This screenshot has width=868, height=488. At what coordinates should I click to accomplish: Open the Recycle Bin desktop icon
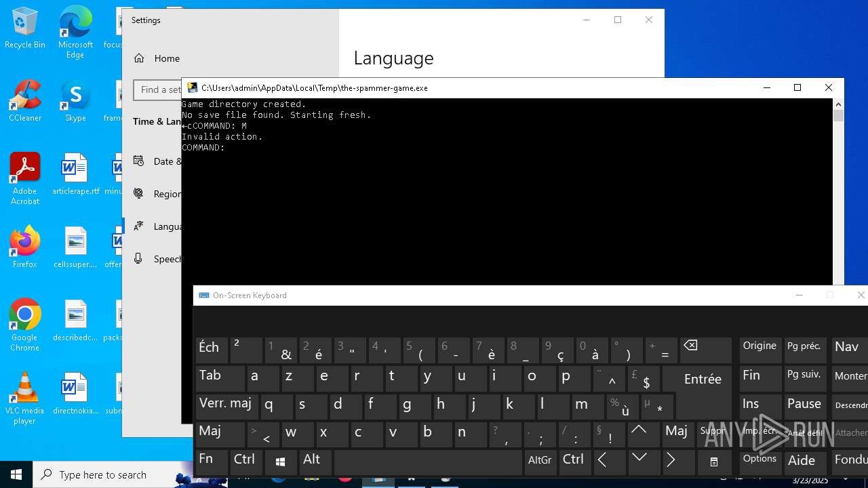[x=25, y=28]
